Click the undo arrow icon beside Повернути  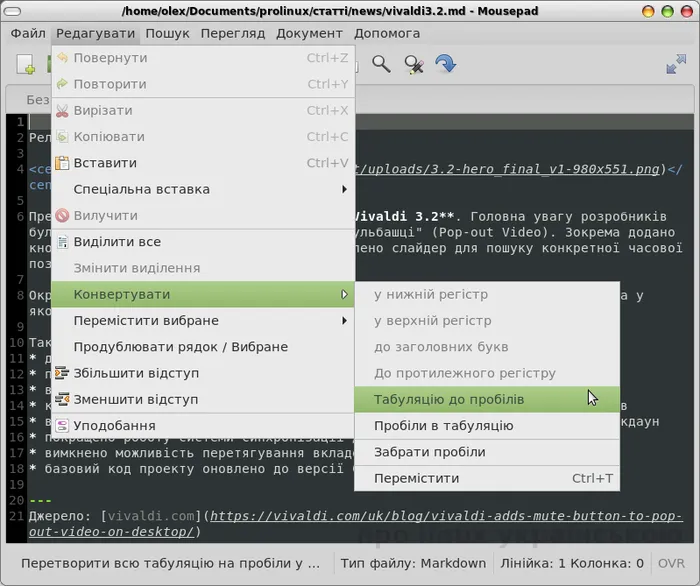[x=62, y=58]
